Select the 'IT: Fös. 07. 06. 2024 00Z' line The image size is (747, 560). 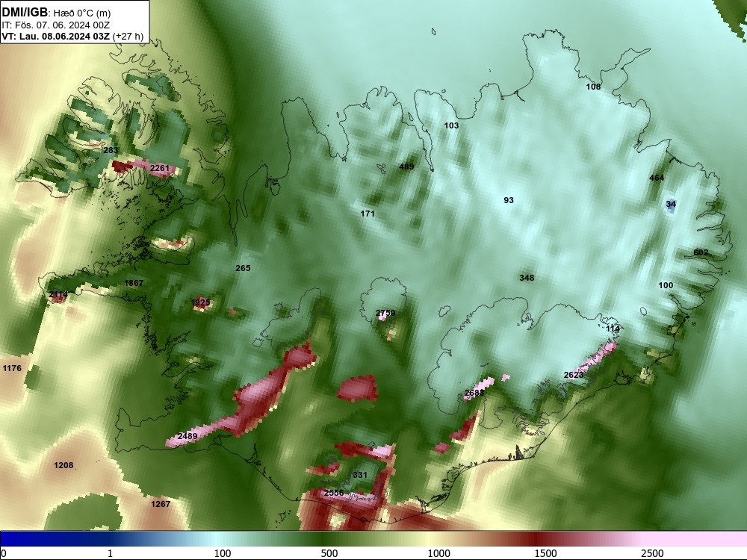click(56, 25)
